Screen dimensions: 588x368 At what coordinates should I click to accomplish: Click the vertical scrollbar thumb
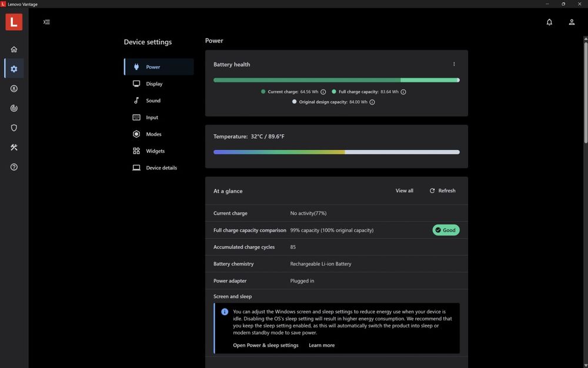(586, 92)
